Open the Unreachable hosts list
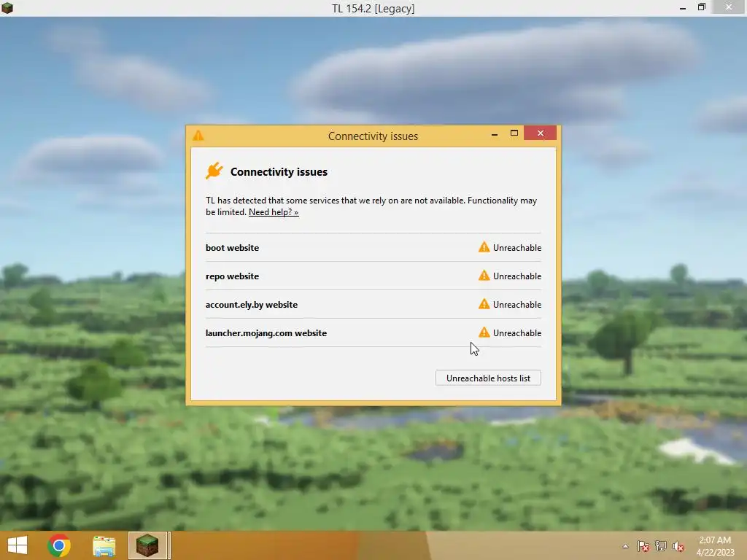Image resolution: width=747 pixels, height=560 pixels. click(488, 378)
